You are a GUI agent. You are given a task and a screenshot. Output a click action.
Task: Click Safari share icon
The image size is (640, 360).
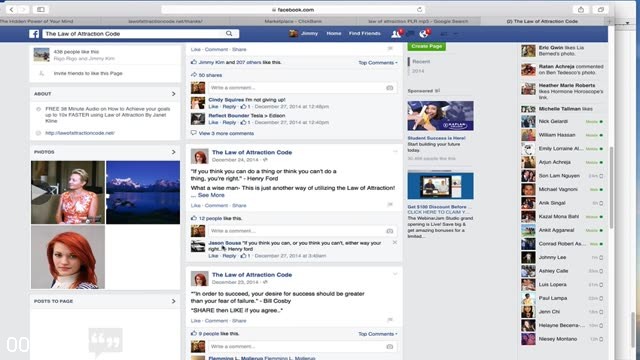tap(581, 9)
